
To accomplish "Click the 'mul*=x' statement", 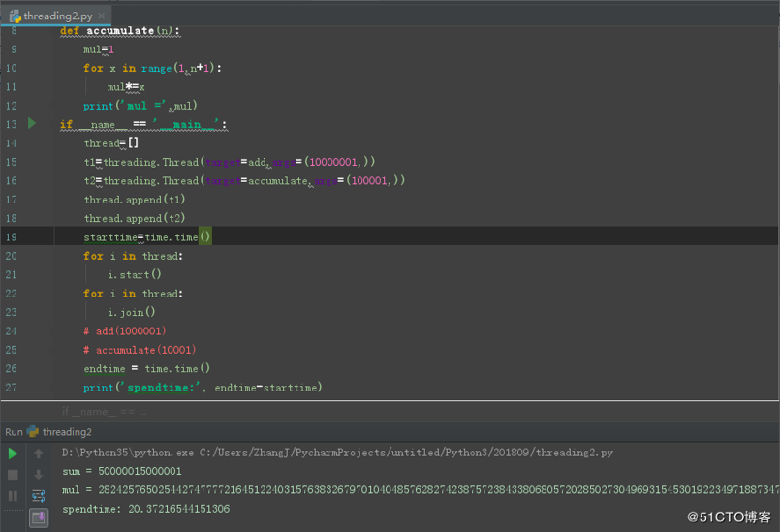I will point(126,87).
